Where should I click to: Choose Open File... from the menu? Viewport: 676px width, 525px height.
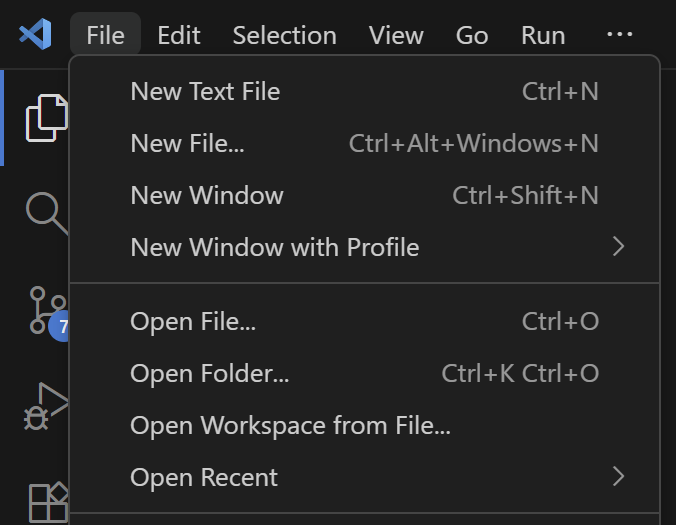193,321
